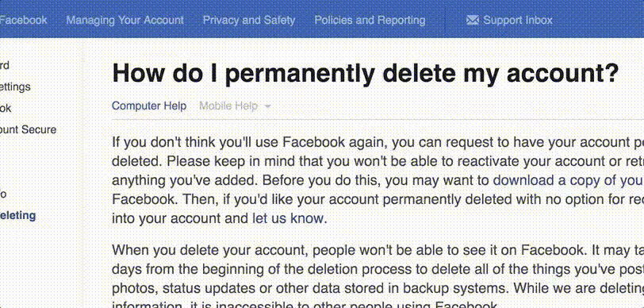Click the 'How do I permanently delete' heading
The image size is (644, 308).
[365, 73]
